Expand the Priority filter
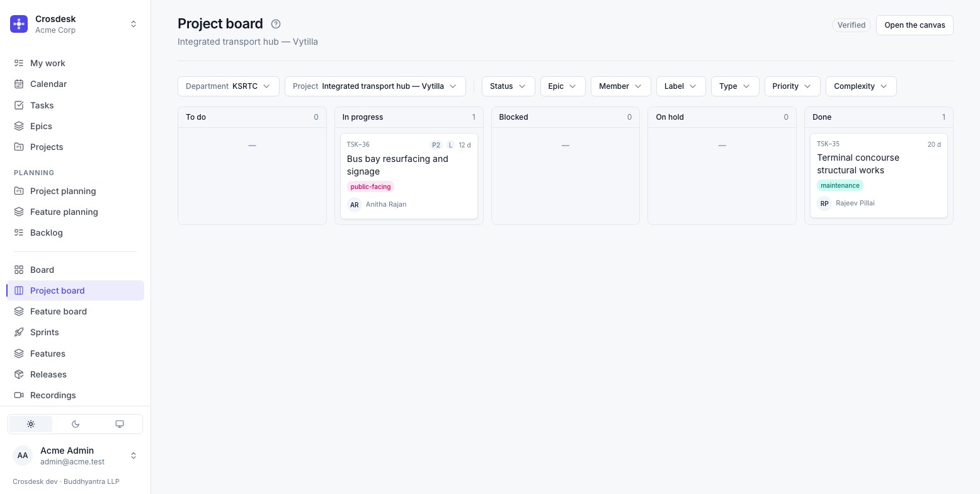This screenshot has height=494, width=980. [x=792, y=86]
